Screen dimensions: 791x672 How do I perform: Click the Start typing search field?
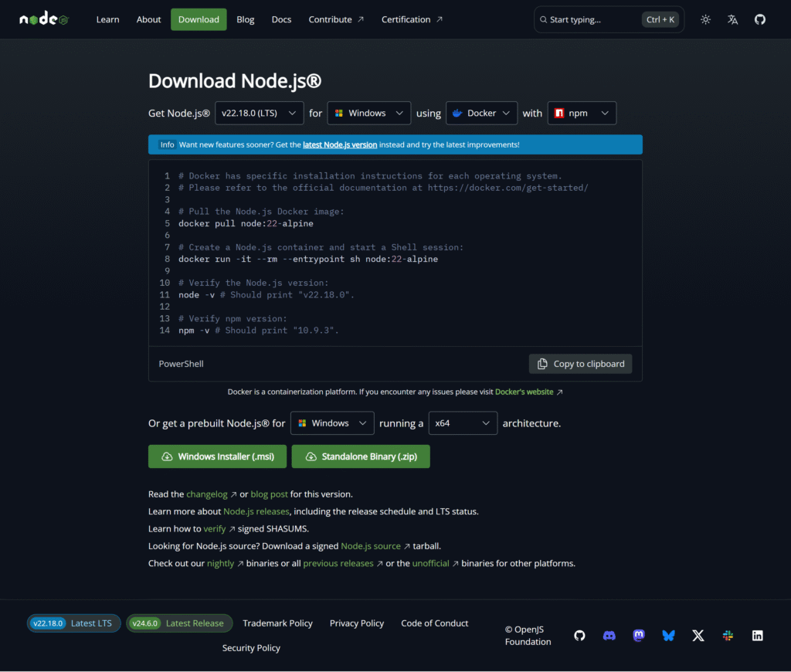click(x=609, y=19)
